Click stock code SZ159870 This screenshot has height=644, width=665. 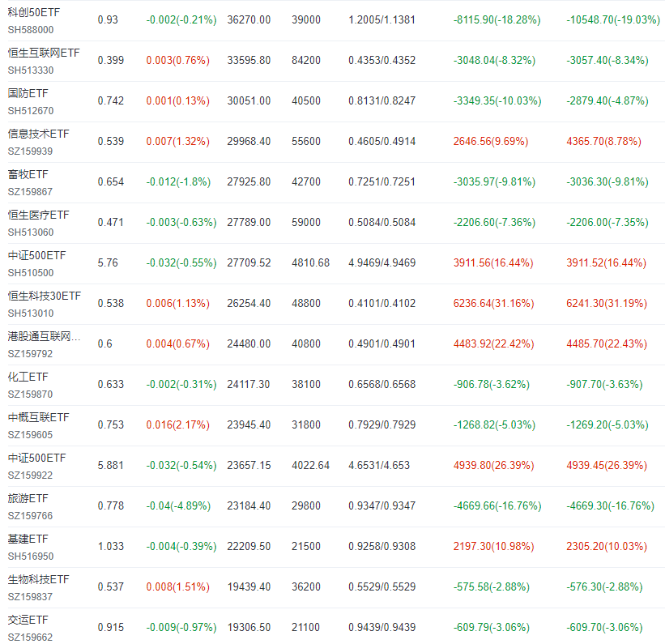[30, 395]
